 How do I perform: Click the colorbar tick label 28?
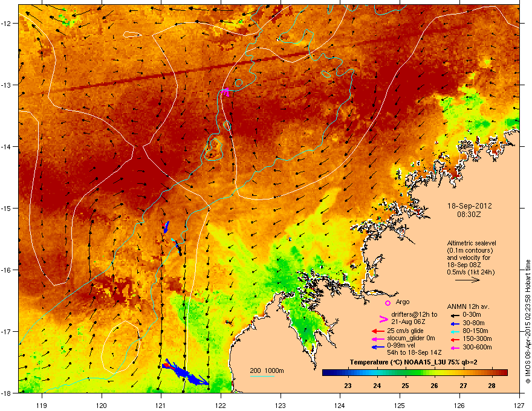point(491,386)
